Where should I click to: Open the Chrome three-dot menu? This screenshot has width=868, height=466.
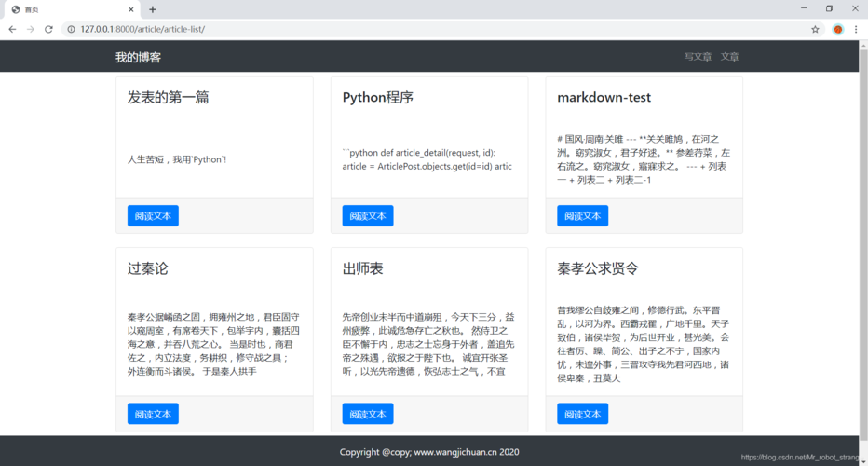click(x=856, y=30)
